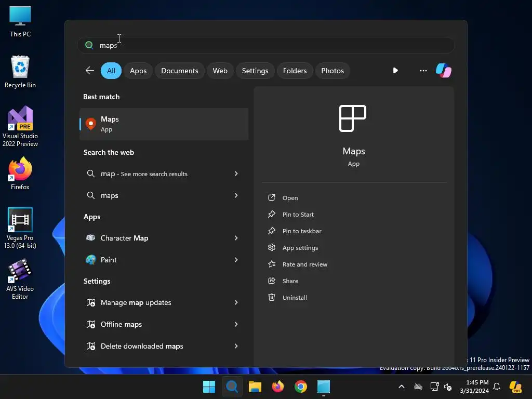
Task: Switch to the Settings filter tab
Action: (x=255, y=71)
